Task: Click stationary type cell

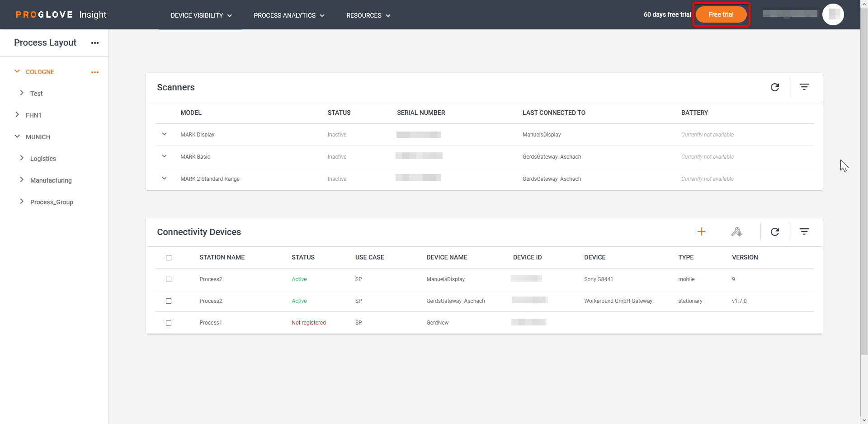Action: 690,301
